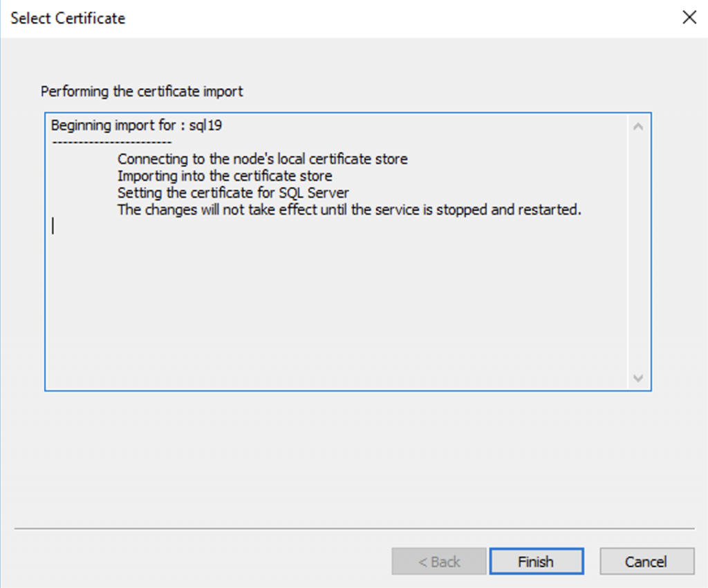Click the Cancel button
Viewport: 708px width, 588px height.
[646, 561]
